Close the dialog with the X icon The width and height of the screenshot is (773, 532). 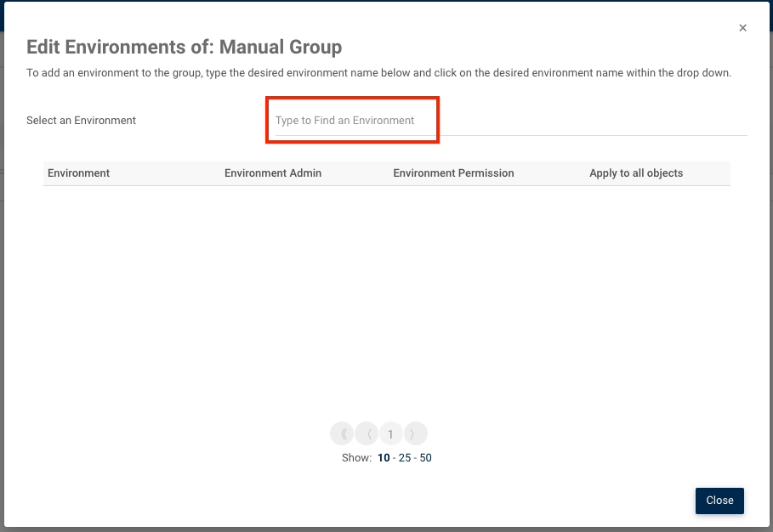pyautogui.click(x=742, y=28)
